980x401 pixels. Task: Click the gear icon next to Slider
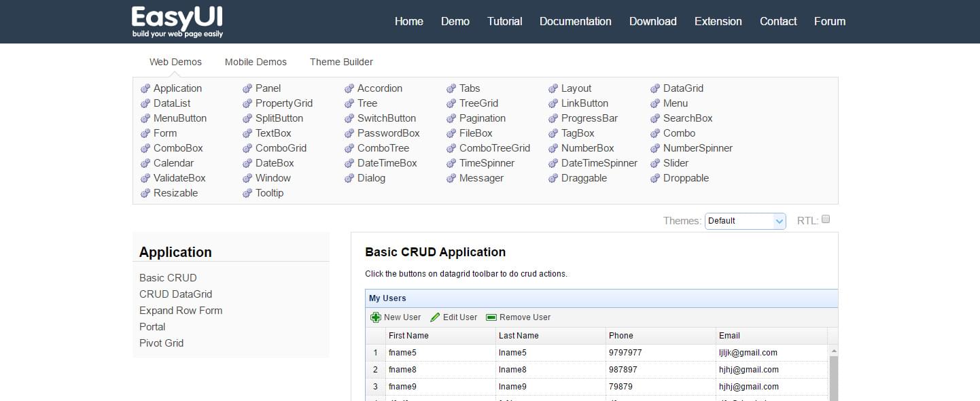click(655, 164)
